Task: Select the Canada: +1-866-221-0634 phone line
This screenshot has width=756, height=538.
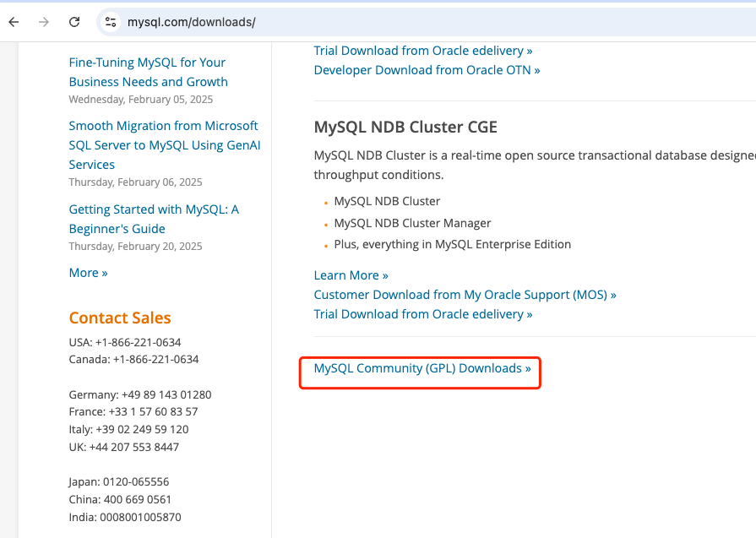Action: [133, 359]
